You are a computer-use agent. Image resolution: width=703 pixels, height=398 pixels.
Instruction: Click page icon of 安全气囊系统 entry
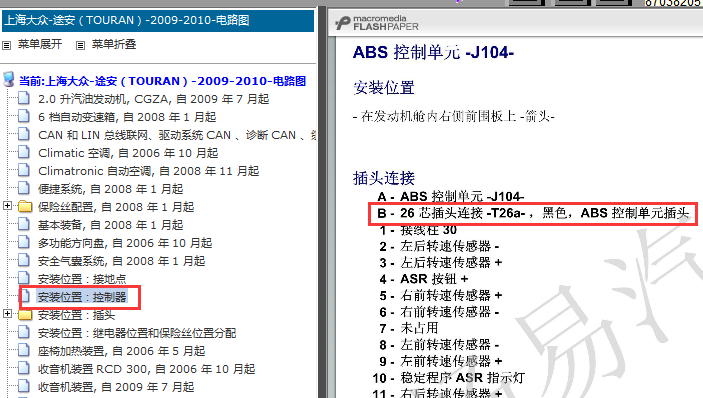pyautogui.click(x=24, y=260)
